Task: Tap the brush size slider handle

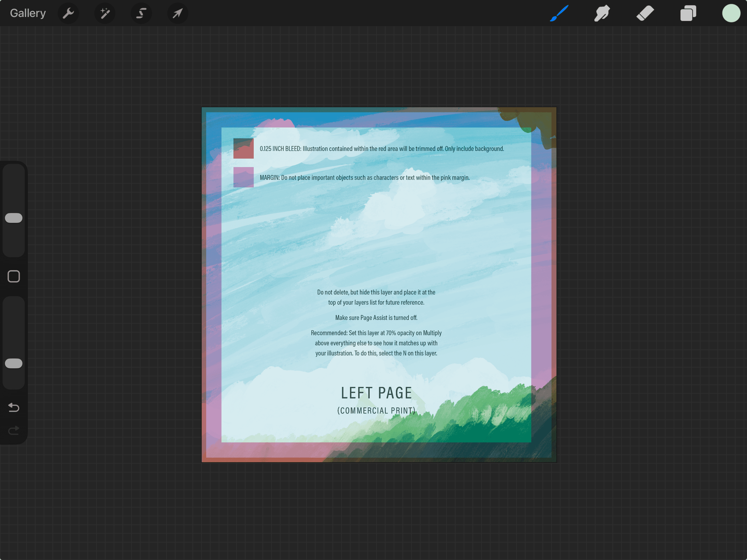Action: click(13, 218)
